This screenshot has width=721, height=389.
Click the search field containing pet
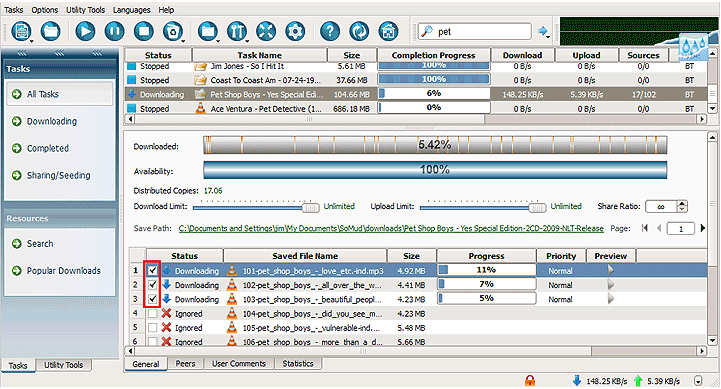point(475,31)
